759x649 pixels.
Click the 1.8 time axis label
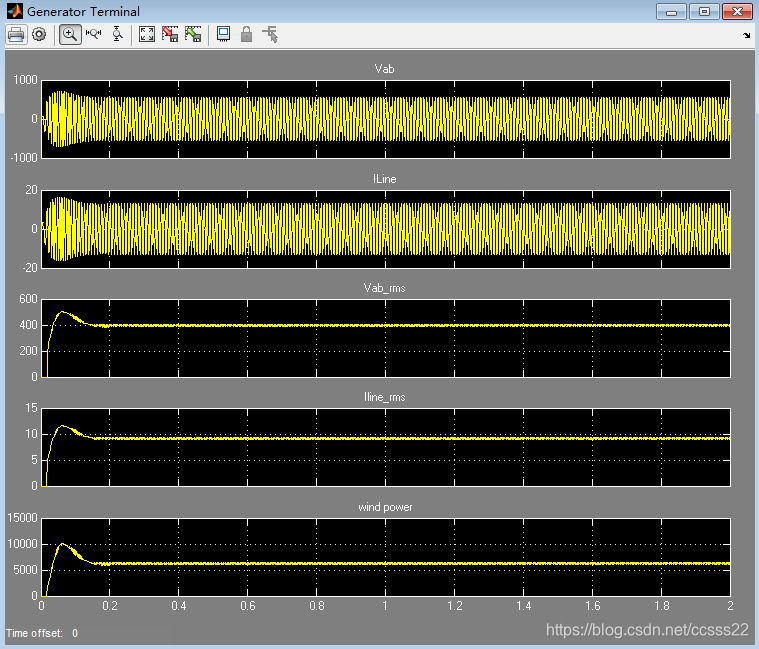coord(662,606)
